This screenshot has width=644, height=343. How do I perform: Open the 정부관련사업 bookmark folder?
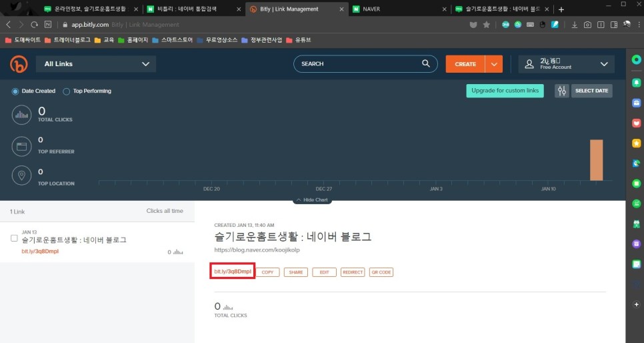tap(261, 40)
